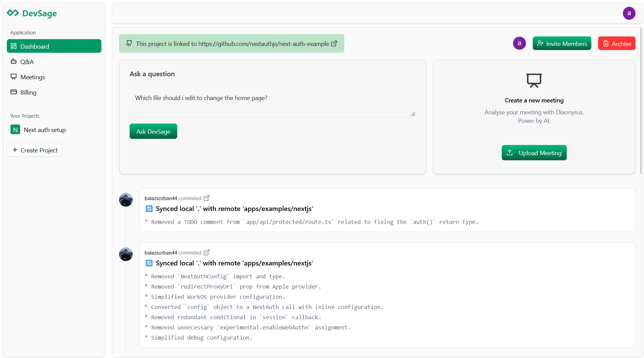
Task: Open the Next auth setup project badge
Action: pyautogui.click(x=15, y=130)
